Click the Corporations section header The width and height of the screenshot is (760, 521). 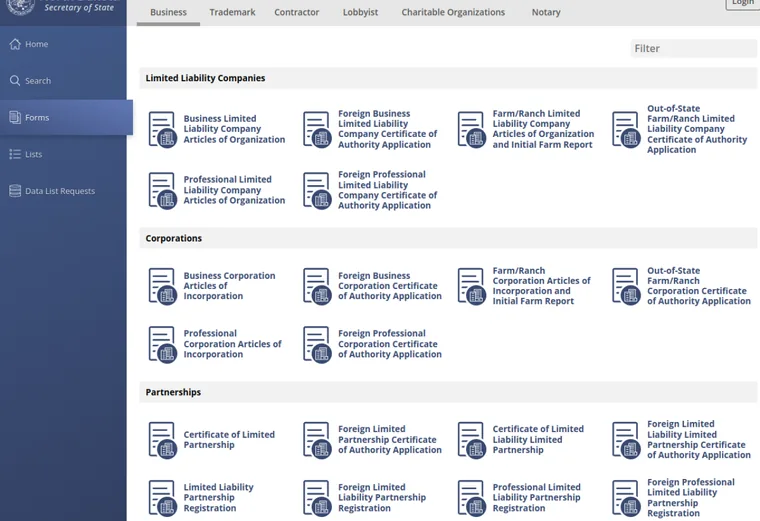[x=448, y=238]
